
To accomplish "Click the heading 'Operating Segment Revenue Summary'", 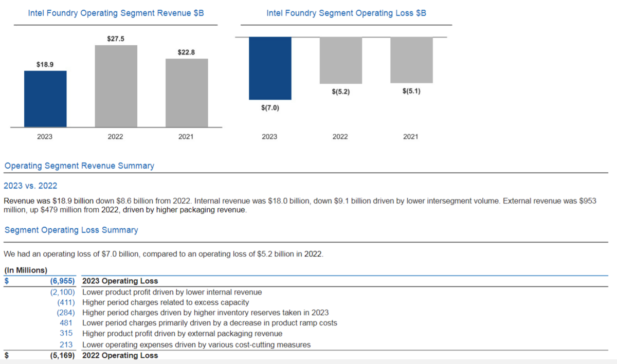I will click(x=79, y=166).
